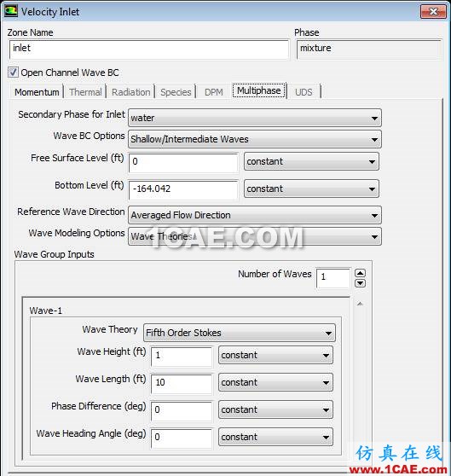Open Free Surface Level constant dropdown
451x476 pixels.
point(311,161)
